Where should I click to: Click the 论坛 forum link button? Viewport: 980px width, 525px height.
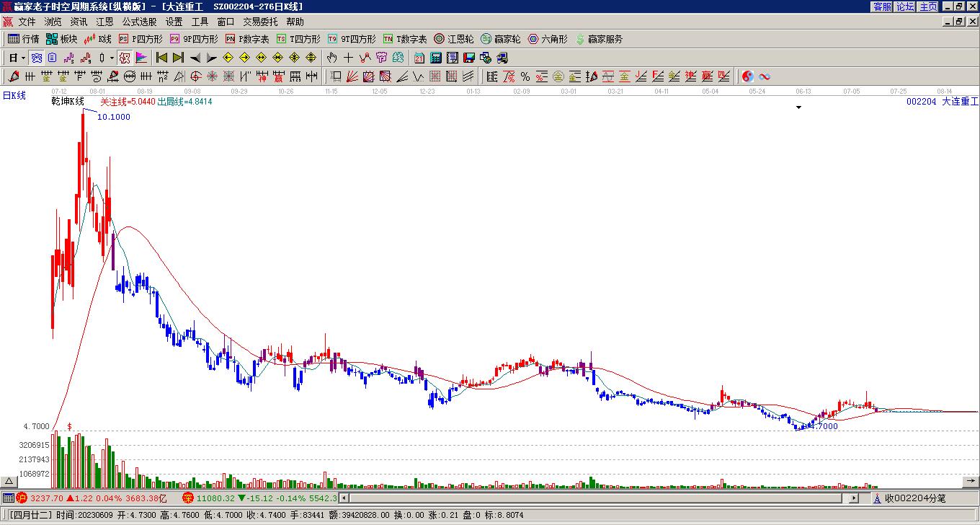click(x=905, y=6)
